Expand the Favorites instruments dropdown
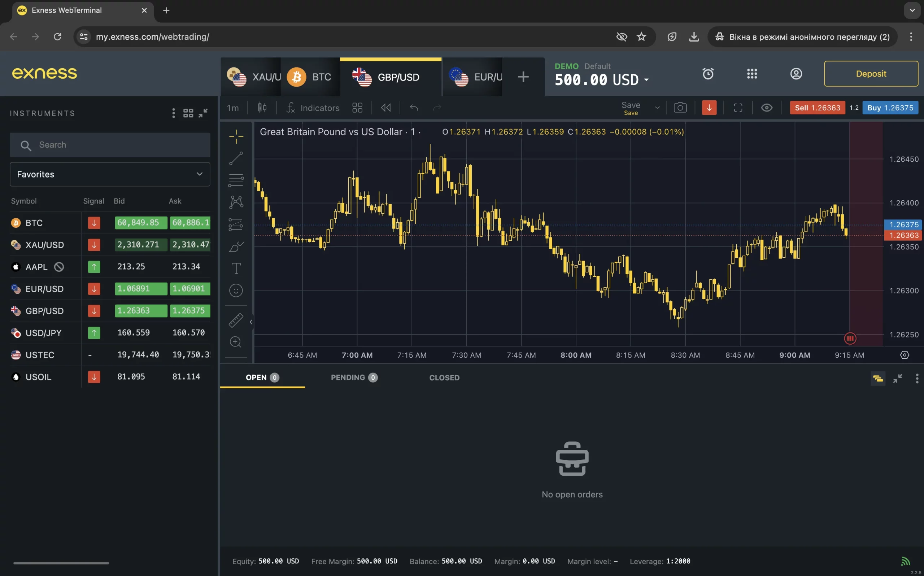This screenshot has height=576, width=924. 199,174
